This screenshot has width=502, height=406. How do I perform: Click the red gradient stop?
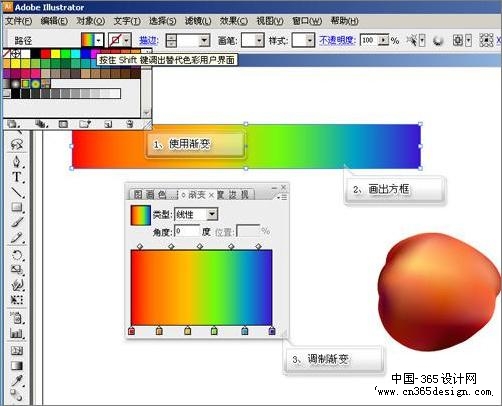click(x=131, y=331)
